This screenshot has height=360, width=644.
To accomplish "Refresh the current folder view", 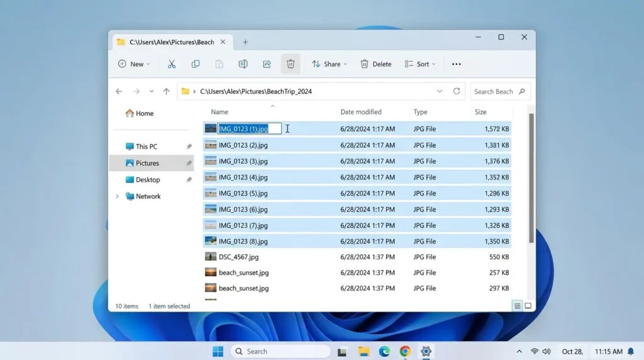I will click(457, 91).
